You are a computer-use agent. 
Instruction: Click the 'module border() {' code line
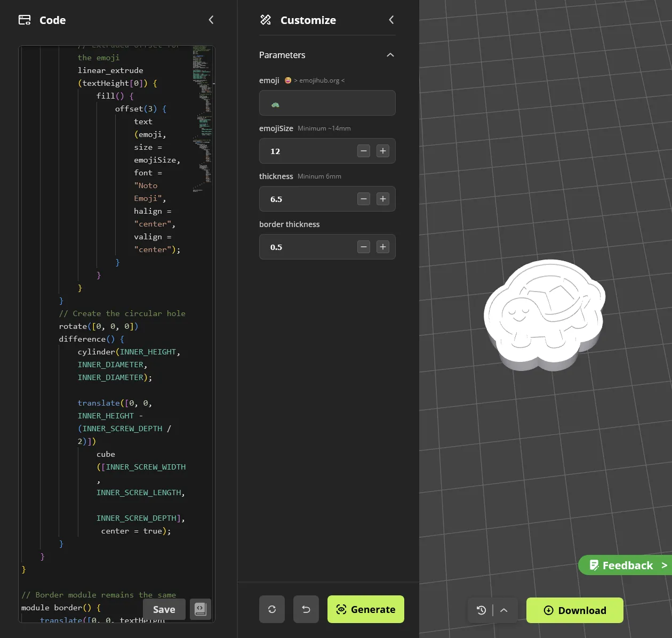point(61,608)
